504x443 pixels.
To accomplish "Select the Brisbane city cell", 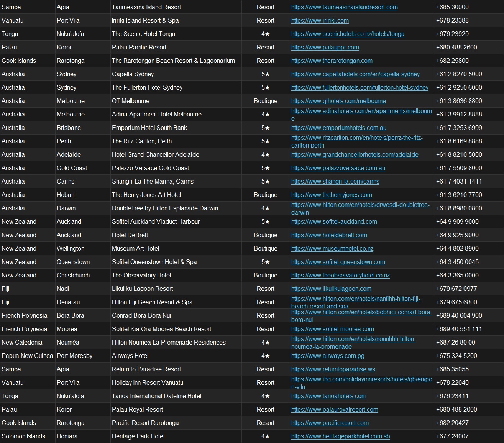I will tap(83, 128).
